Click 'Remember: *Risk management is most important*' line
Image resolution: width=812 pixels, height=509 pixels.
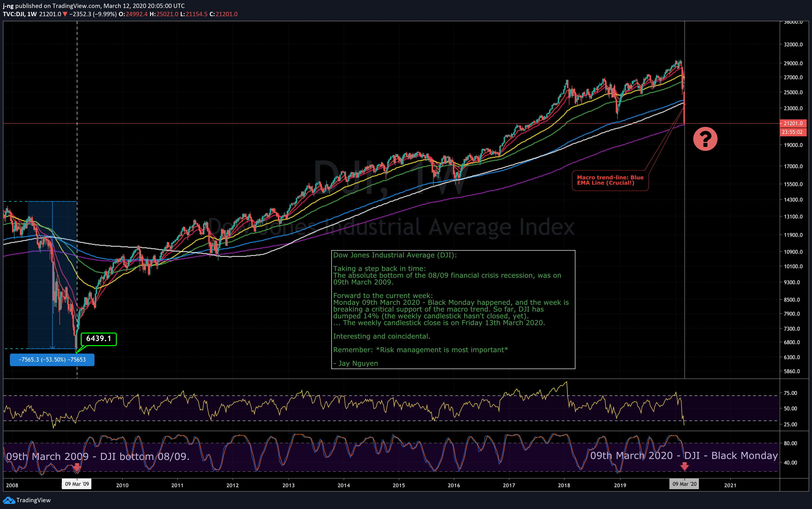(x=420, y=350)
